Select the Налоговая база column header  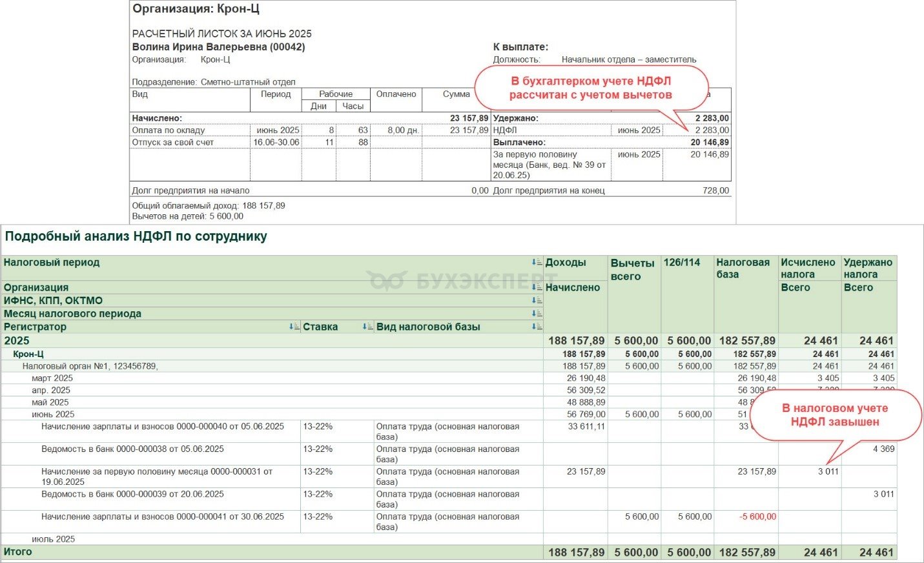(x=743, y=268)
